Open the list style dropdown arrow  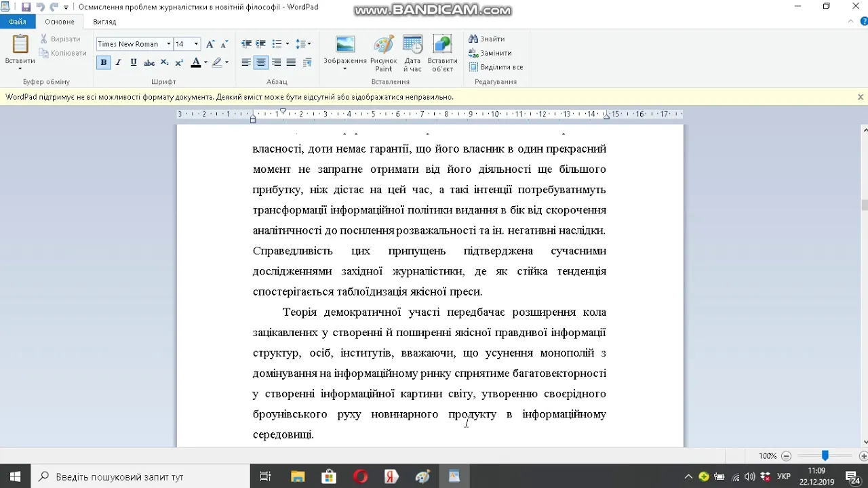(x=288, y=44)
